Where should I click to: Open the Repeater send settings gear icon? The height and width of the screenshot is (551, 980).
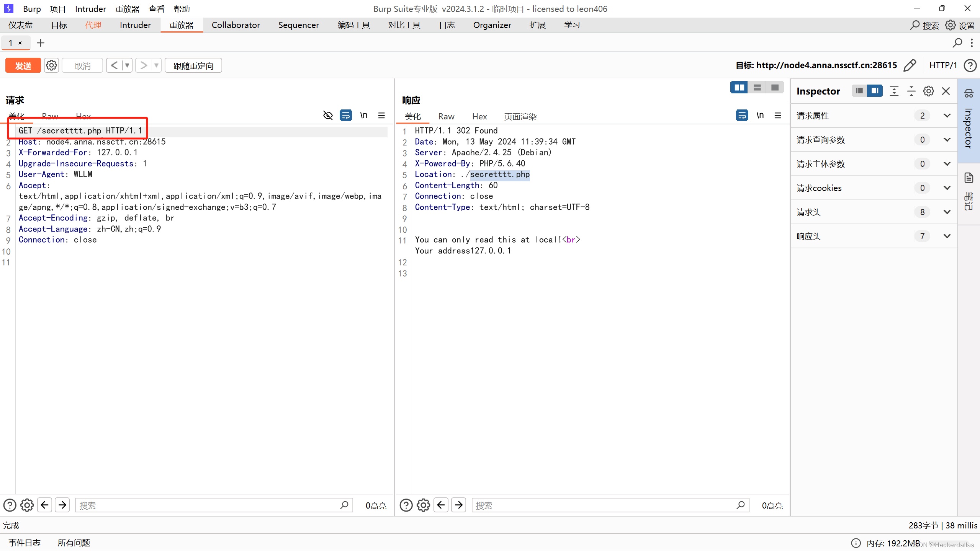click(51, 65)
